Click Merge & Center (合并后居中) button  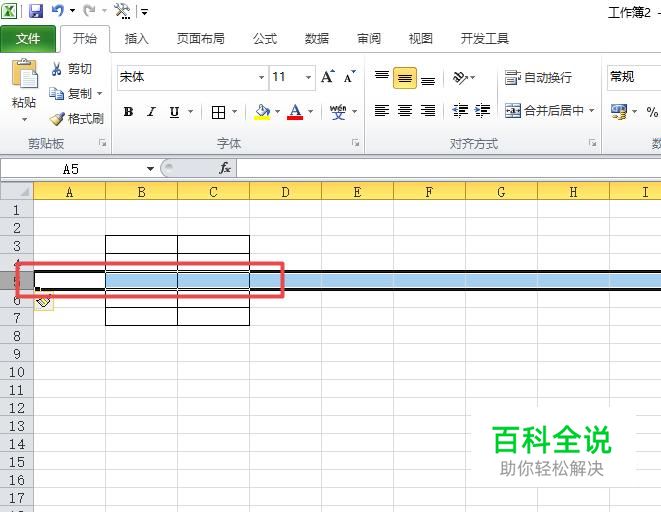pyautogui.click(x=544, y=110)
